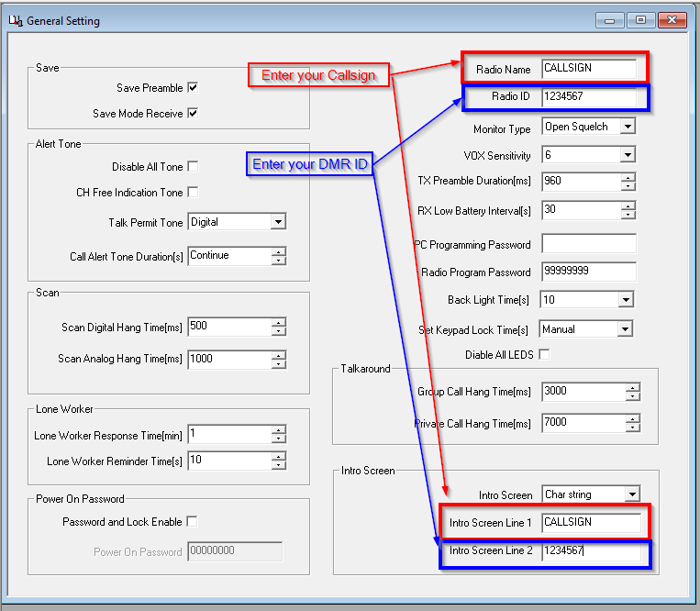Open the Talk Permit Tone dropdown
This screenshot has width=700, height=611.
tap(278, 222)
